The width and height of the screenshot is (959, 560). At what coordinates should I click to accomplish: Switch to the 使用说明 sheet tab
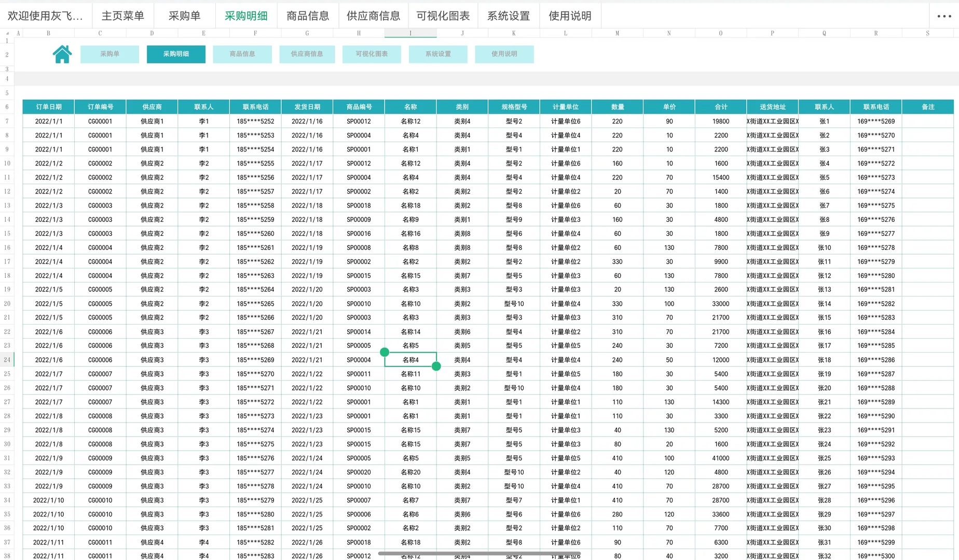[x=570, y=16]
